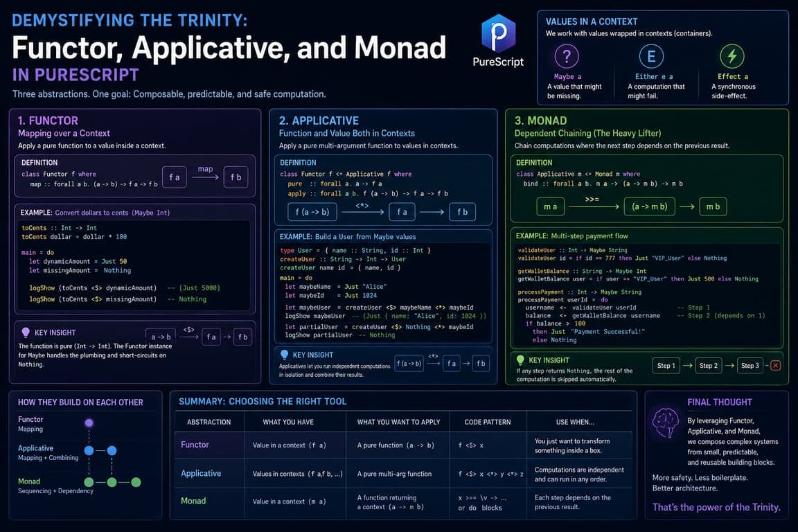Select the 'a -> b' box in Functor Key Insight

[x=161, y=337]
